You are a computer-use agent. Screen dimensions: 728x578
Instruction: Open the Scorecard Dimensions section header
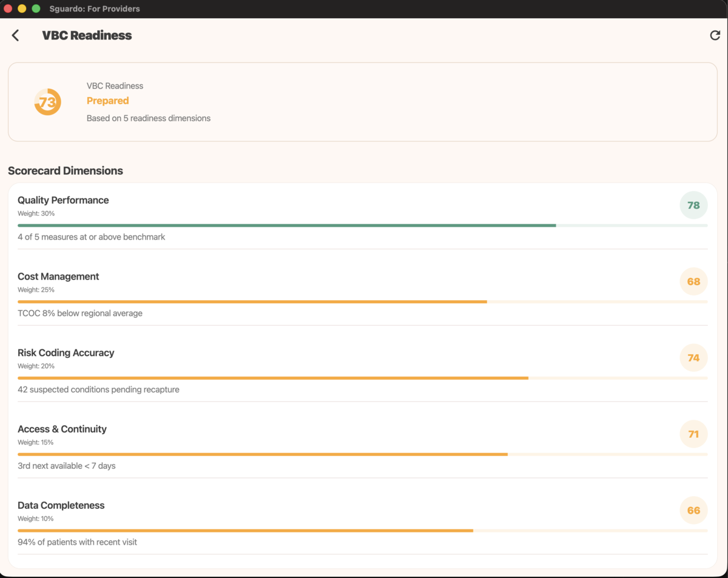[x=66, y=170]
